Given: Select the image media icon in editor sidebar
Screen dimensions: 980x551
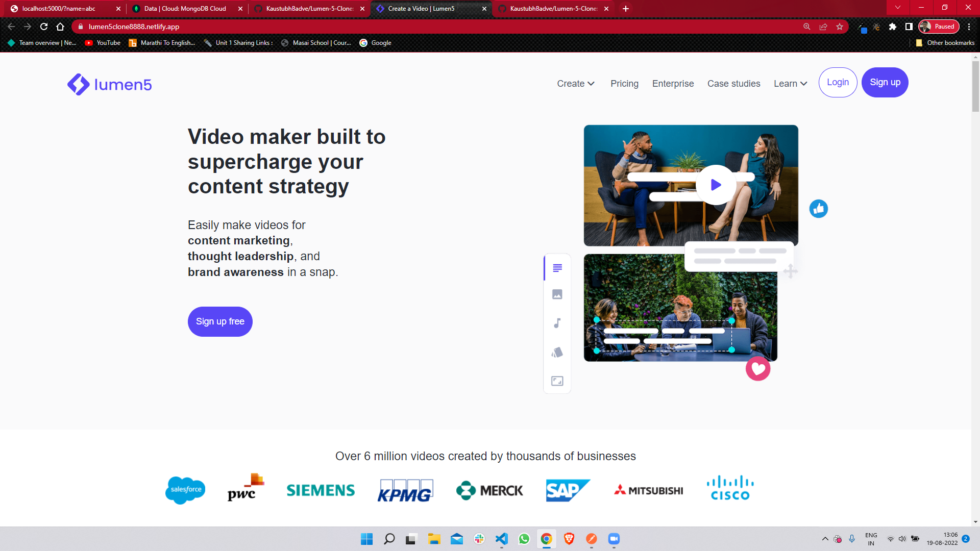Looking at the screenshot, I should pyautogui.click(x=557, y=294).
